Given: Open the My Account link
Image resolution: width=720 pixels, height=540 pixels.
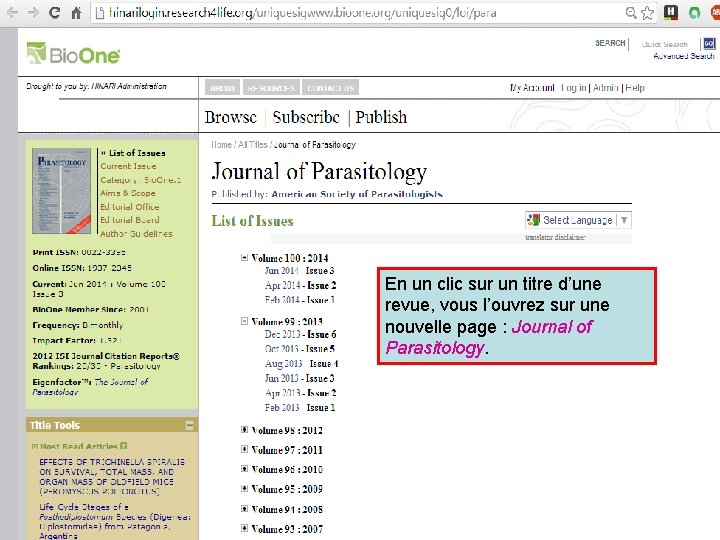Looking at the screenshot, I should pyautogui.click(x=532, y=87).
